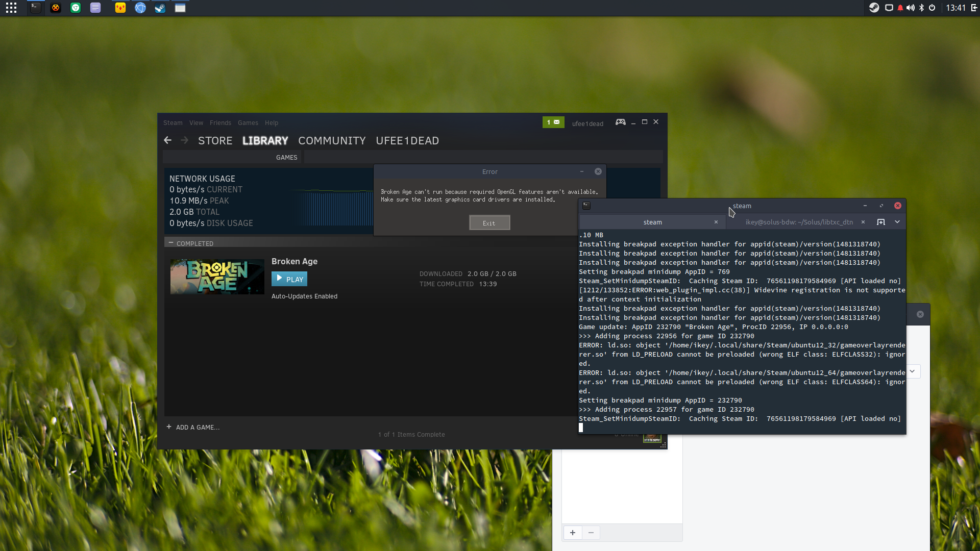Switch to the COMMUNITY section in Steam
Image resolution: width=980 pixels, height=551 pixels.
pyautogui.click(x=332, y=141)
